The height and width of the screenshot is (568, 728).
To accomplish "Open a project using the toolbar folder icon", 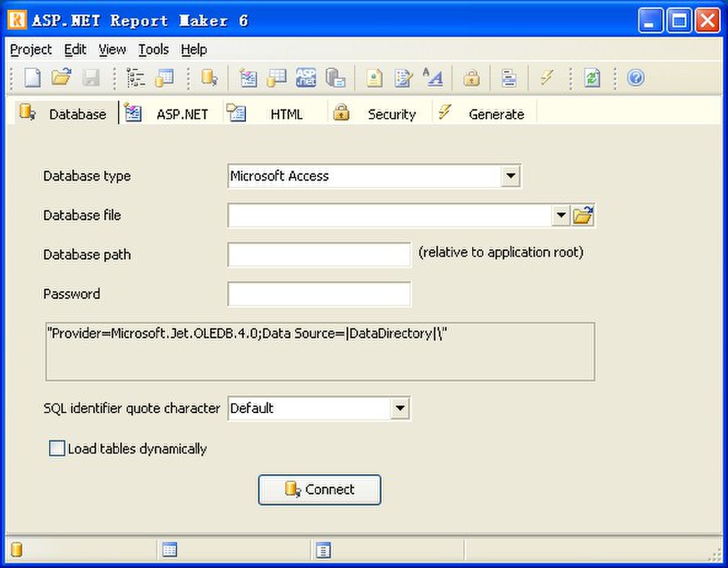I will (61, 77).
